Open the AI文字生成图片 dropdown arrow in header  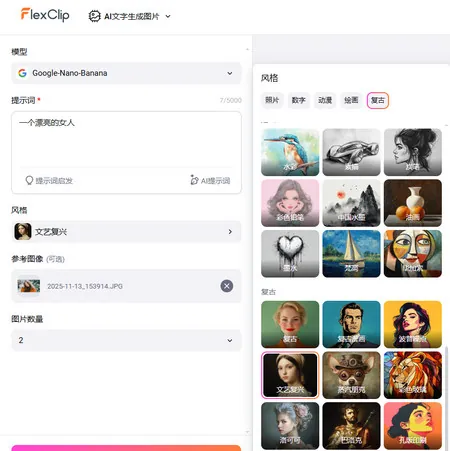click(168, 16)
